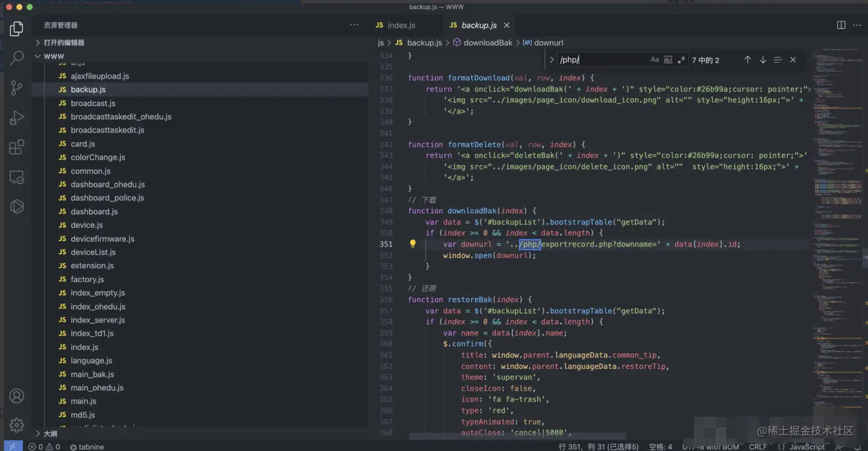Click the lightbulb quick fix icon
The width and height of the screenshot is (868, 451).
[413, 244]
